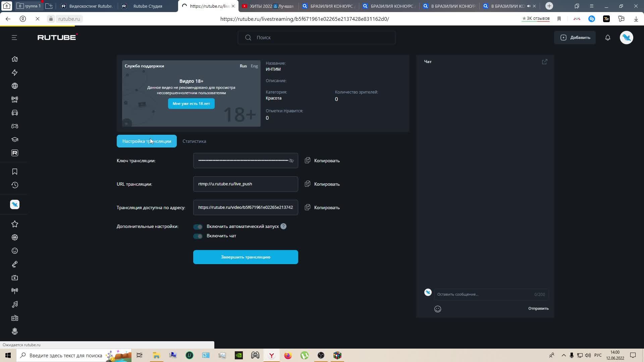
Task: Reveal stream key with eye icon
Action: click(x=291, y=161)
